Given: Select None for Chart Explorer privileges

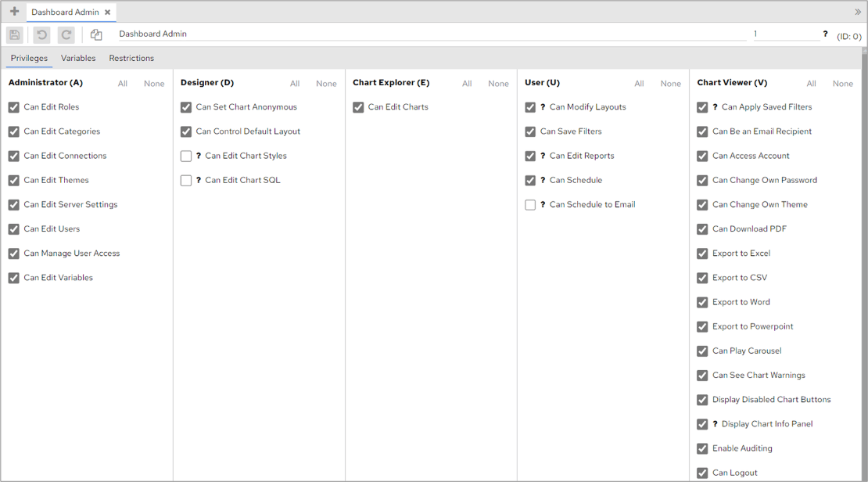Looking at the screenshot, I should (x=498, y=84).
